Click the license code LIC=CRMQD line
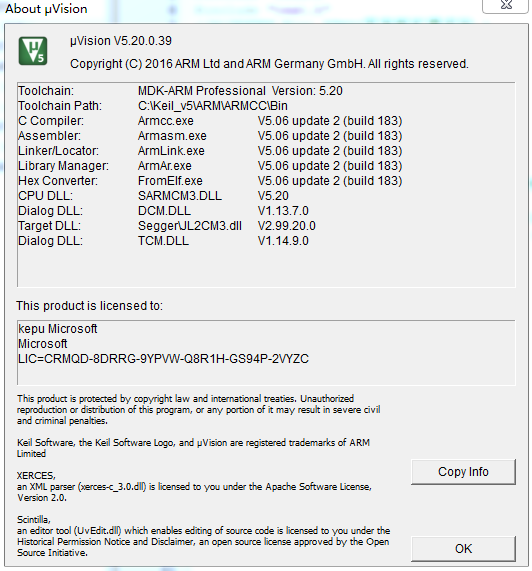The width and height of the screenshot is (532, 571). [163, 359]
